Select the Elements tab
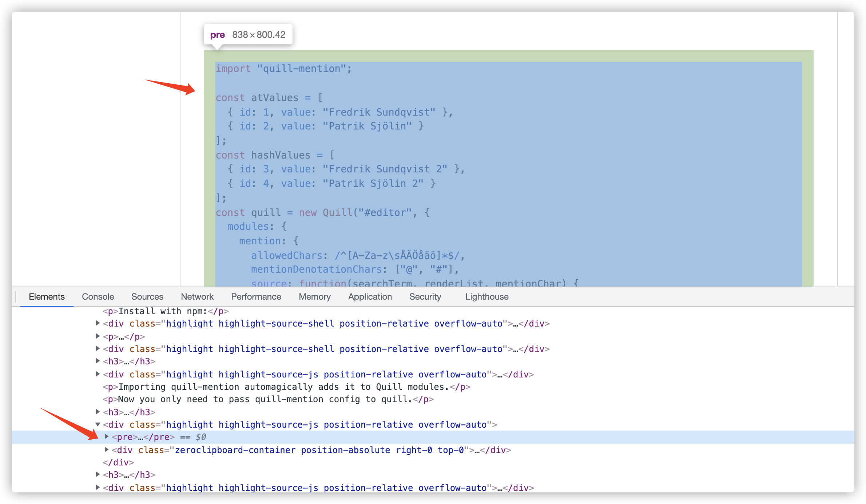 pos(47,297)
